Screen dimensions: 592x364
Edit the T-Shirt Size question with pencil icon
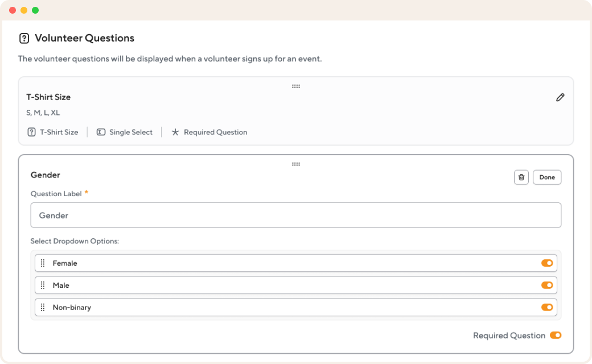[x=560, y=97]
